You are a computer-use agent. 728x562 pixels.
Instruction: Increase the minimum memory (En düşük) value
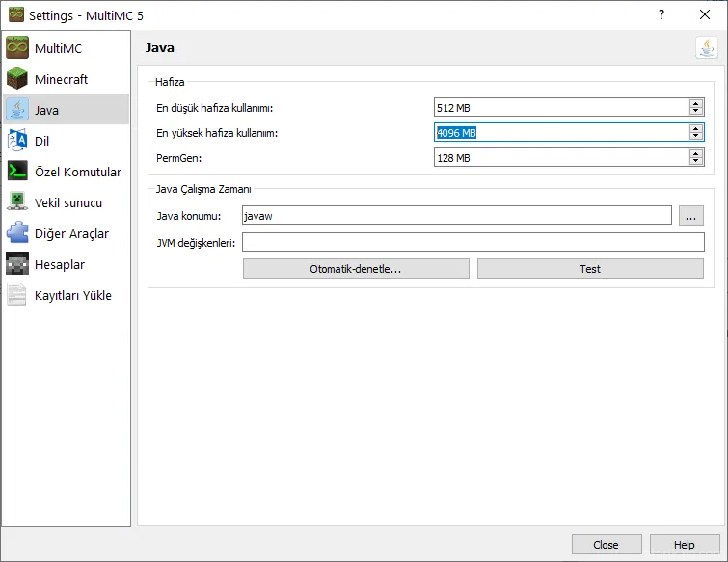coord(695,103)
